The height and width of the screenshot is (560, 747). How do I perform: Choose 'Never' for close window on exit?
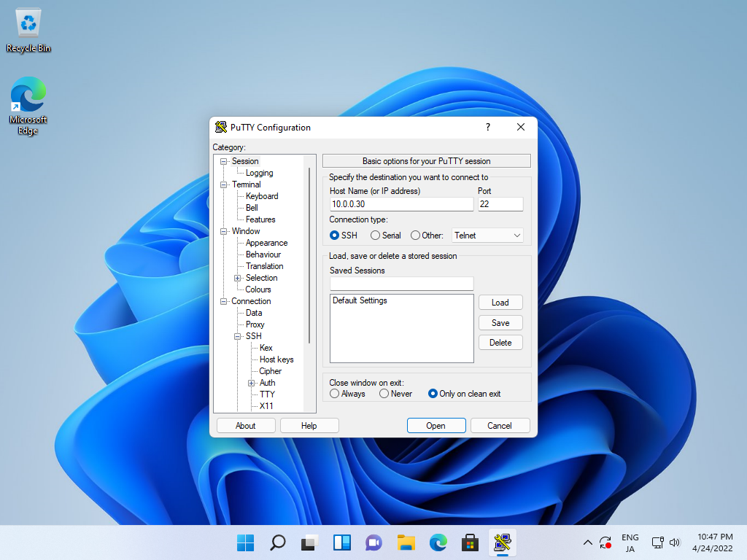[x=384, y=393]
